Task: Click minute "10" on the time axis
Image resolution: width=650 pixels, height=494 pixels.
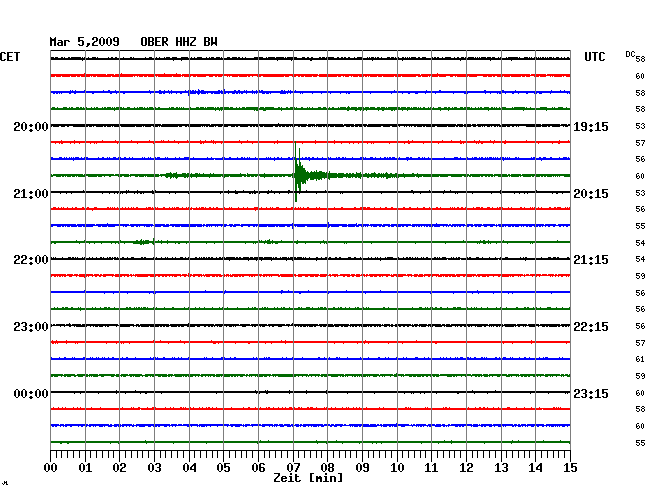Action: 397,467
